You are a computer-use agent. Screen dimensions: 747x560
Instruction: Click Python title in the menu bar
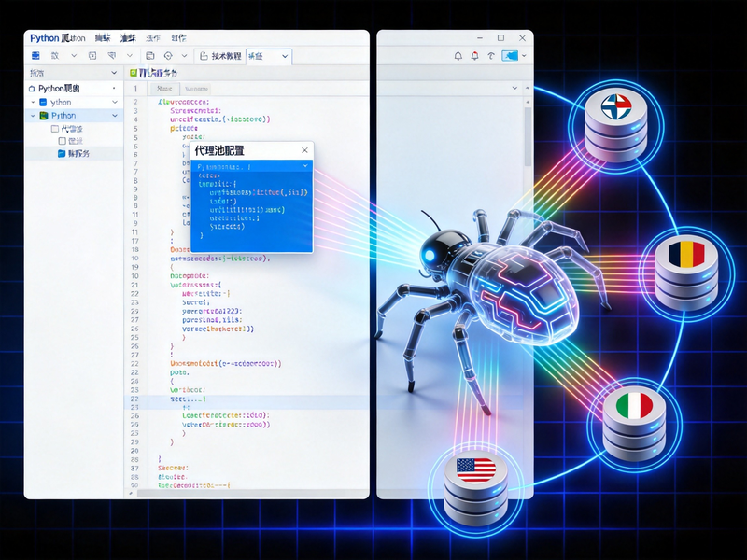(44, 38)
